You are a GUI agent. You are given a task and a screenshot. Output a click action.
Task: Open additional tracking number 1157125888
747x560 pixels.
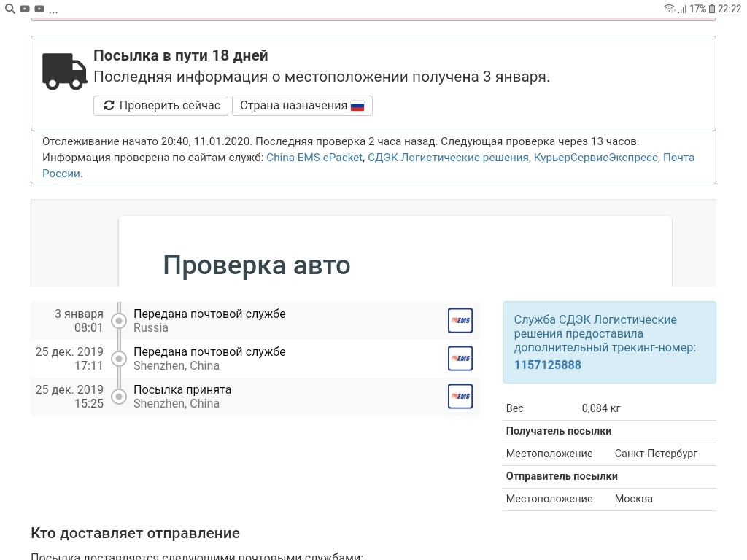tap(547, 365)
